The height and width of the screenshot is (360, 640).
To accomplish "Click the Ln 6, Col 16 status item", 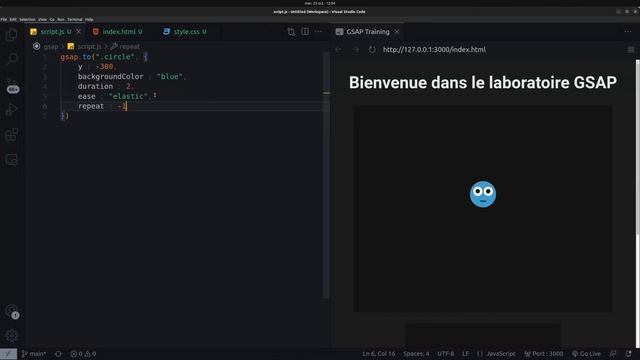I will pyautogui.click(x=379, y=354).
